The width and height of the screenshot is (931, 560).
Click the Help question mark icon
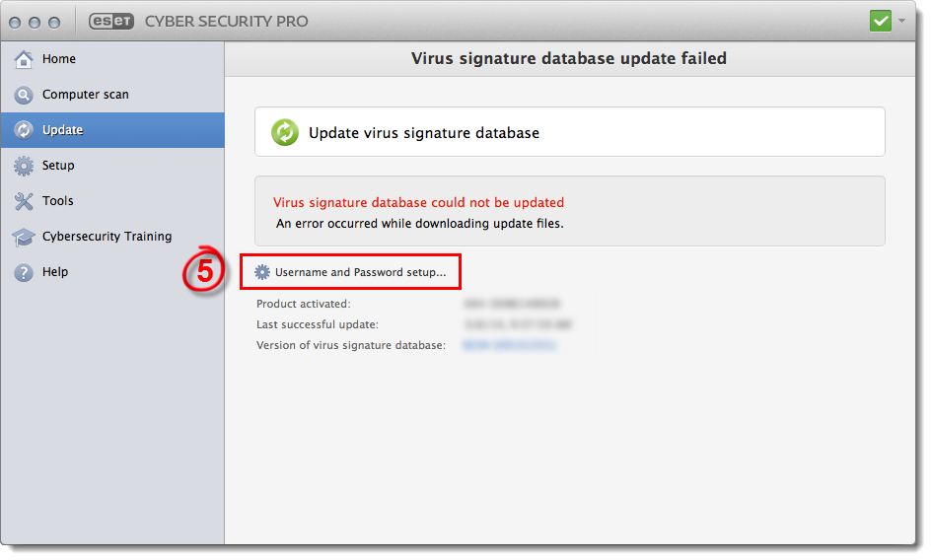(24, 272)
